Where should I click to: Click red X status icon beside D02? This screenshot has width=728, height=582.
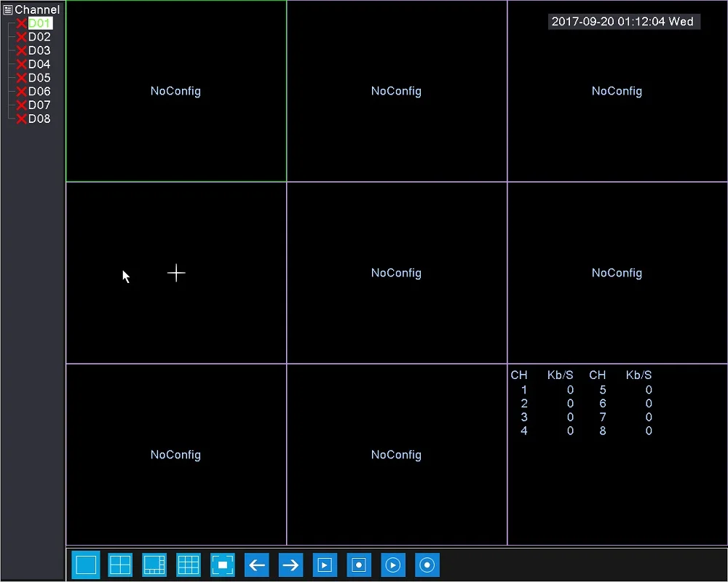coord(21,37)
